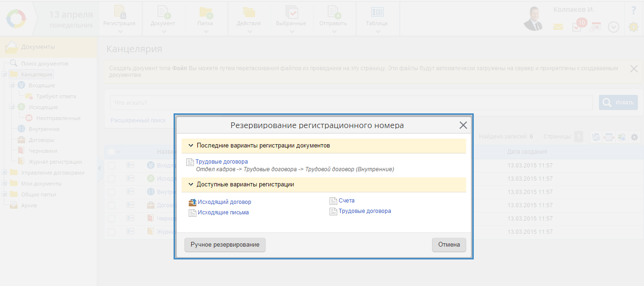
Task: Click the 'Ручное резервирование' button
Action: (225, 245)
